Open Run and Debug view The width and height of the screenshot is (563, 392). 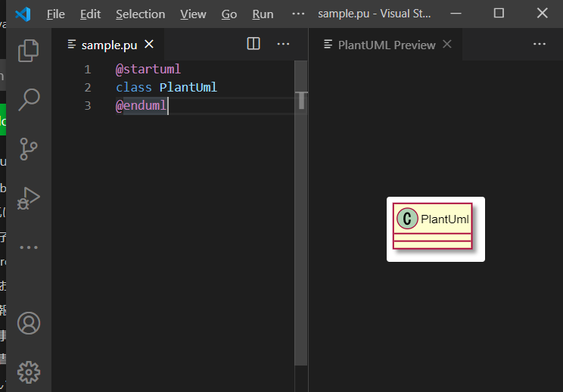[28, 198]
